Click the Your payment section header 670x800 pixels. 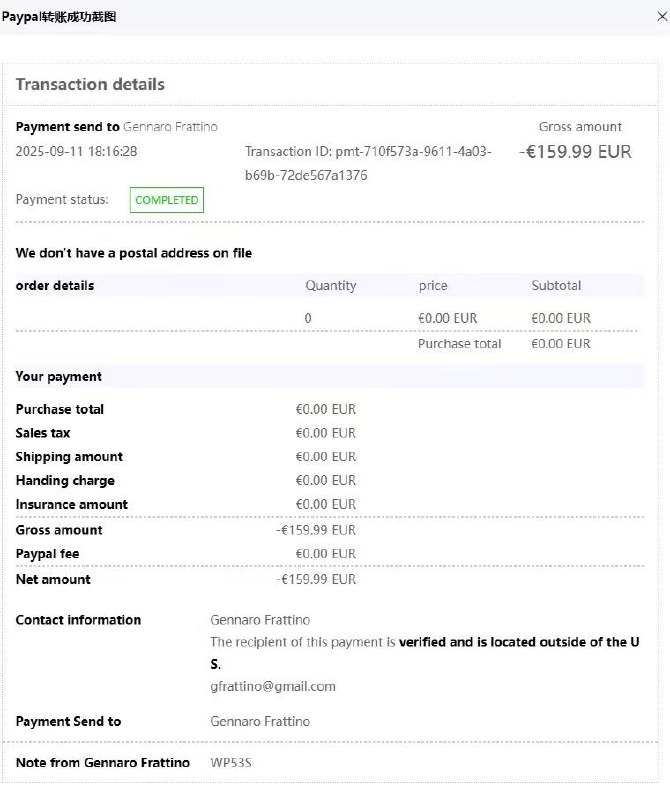59,377
